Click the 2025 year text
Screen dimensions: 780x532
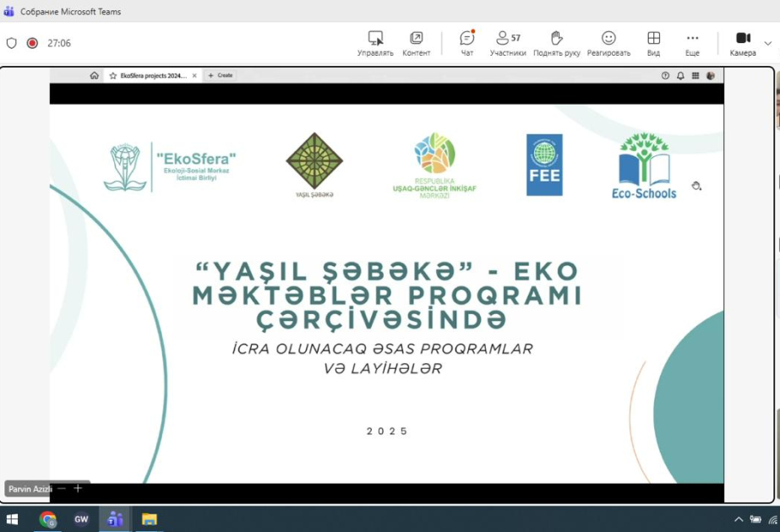(x=387, y=431)
